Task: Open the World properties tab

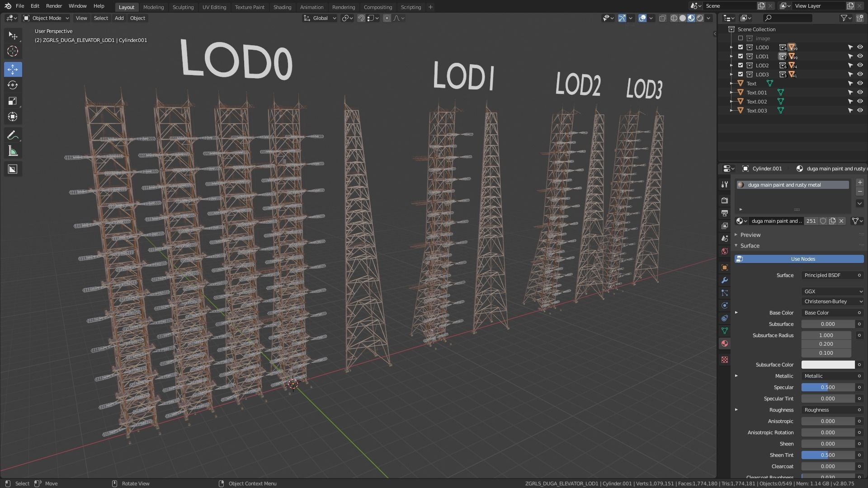Action: [725, 251]
